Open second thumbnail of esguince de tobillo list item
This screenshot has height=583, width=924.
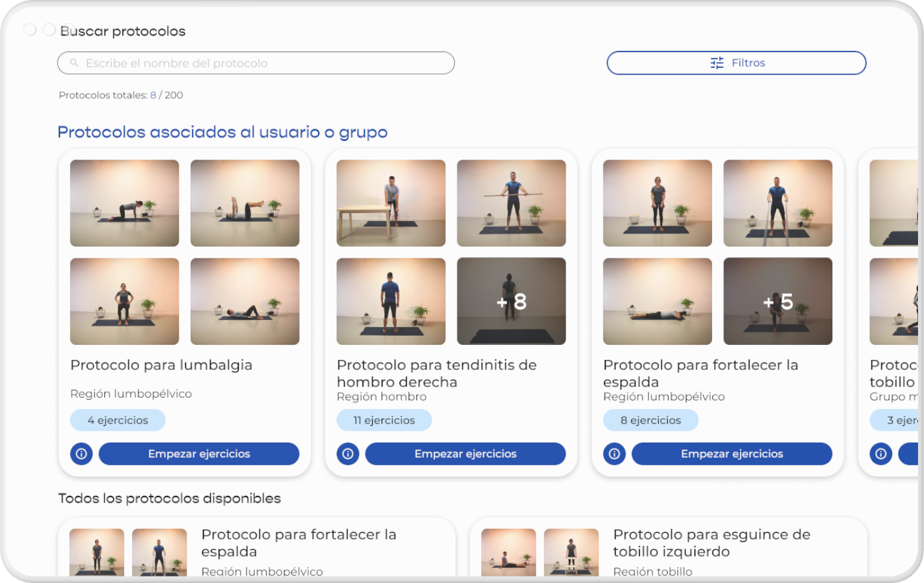point(572,552)
